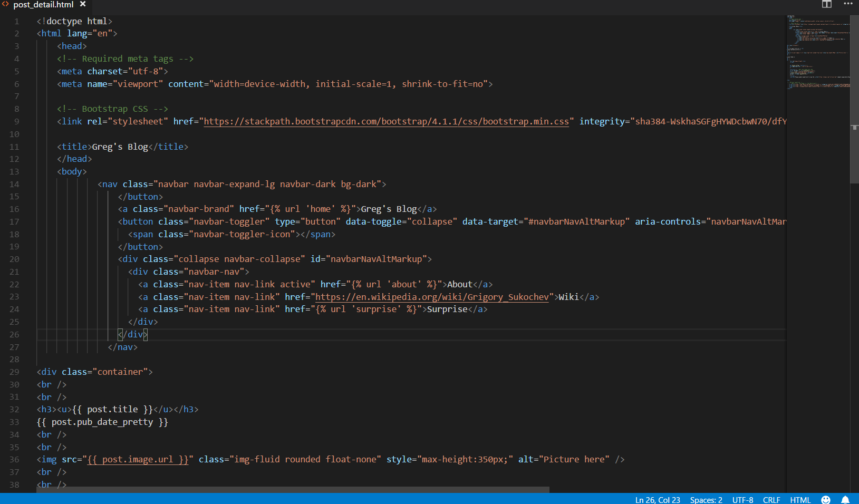Place cursor on 'Greg's Blog' title text
Image resolution: width=859 pixels, height=504 pixels.
pyautogui.click(x=120, y=147)
